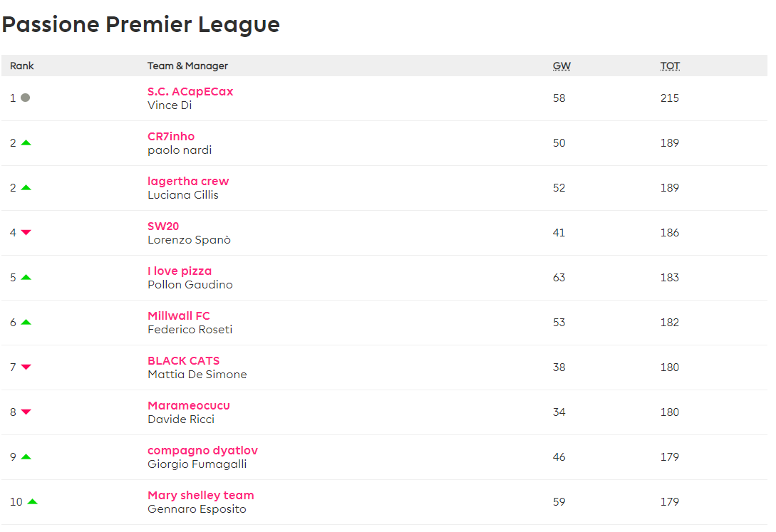Screen dimensions: 776x532
Task: Click red down arrow beside Marameocucu
Action: point(26,412)
